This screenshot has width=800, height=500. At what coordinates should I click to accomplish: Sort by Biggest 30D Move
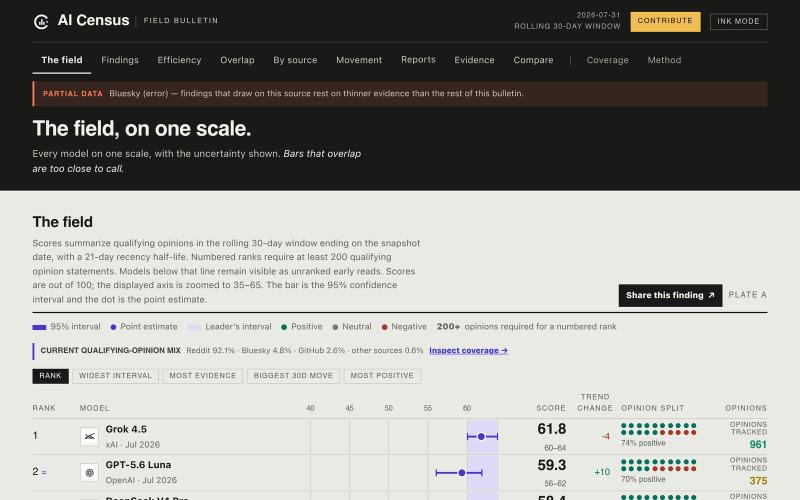point(293,376)
